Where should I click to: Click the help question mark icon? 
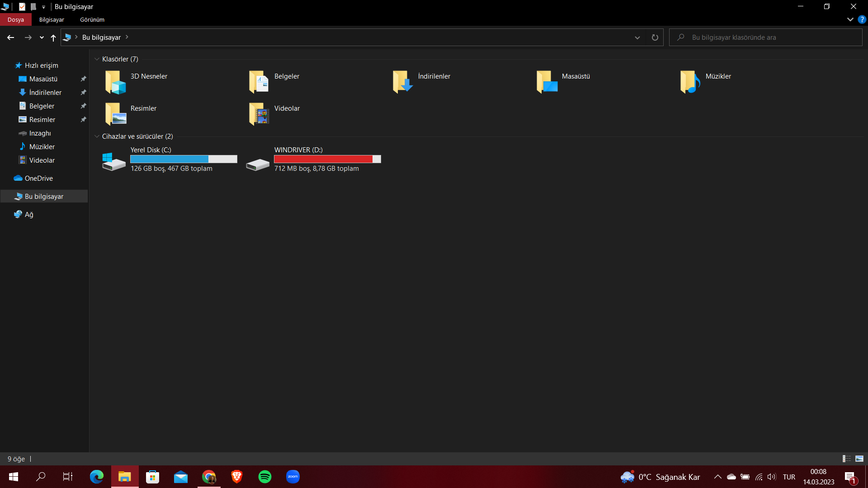click(x=862, y=19)
